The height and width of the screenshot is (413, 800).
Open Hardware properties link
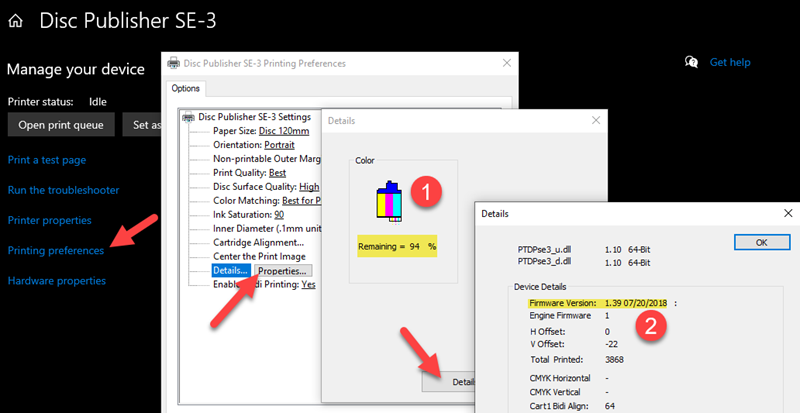(57, 281)
